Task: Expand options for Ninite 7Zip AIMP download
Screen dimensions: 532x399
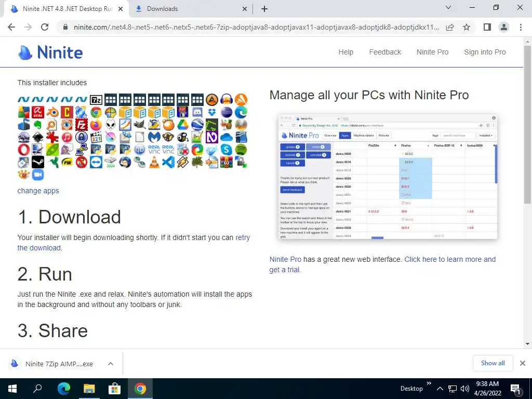Action: click(x=110, y=364)
